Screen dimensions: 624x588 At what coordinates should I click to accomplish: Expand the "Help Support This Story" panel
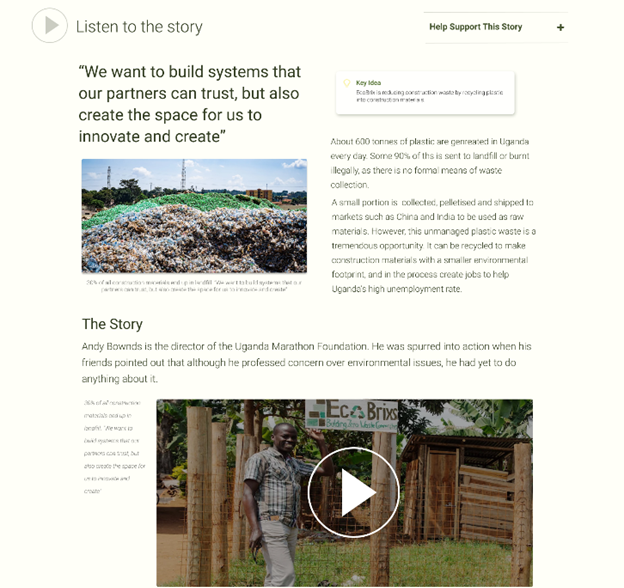(x=496, y=27)
